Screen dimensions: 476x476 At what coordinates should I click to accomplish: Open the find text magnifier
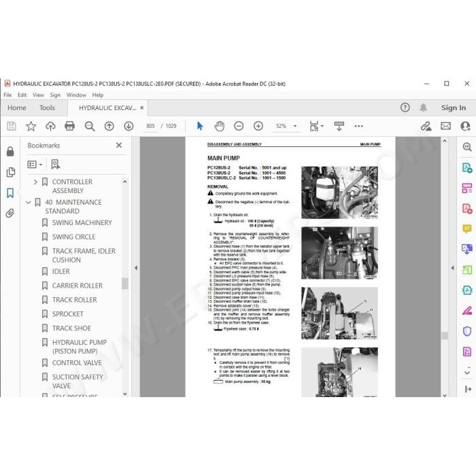coord(90,126)
